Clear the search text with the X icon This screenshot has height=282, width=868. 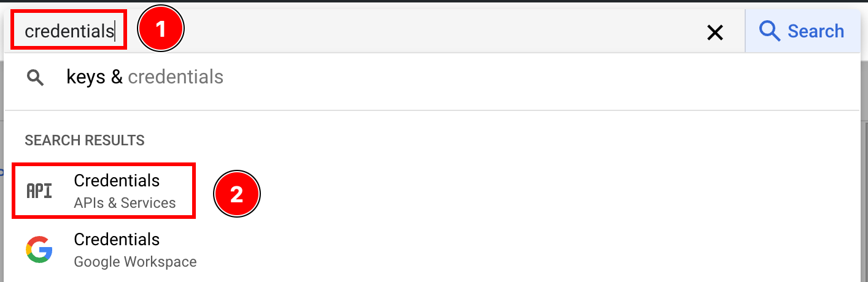[715, 32]
